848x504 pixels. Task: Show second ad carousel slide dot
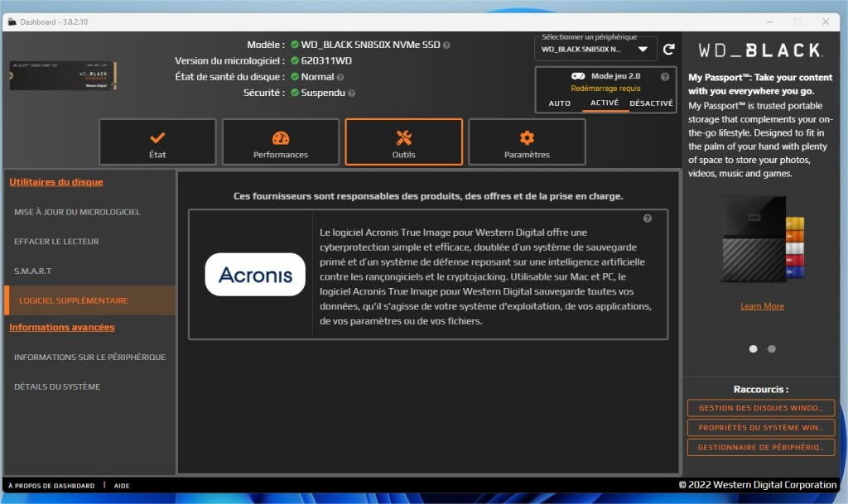click(x=772, y=349)
